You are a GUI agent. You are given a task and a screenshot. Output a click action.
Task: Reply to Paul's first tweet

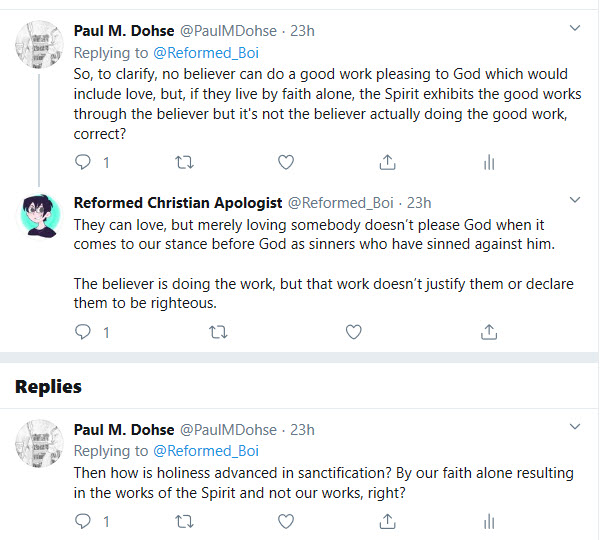point(84,162)
